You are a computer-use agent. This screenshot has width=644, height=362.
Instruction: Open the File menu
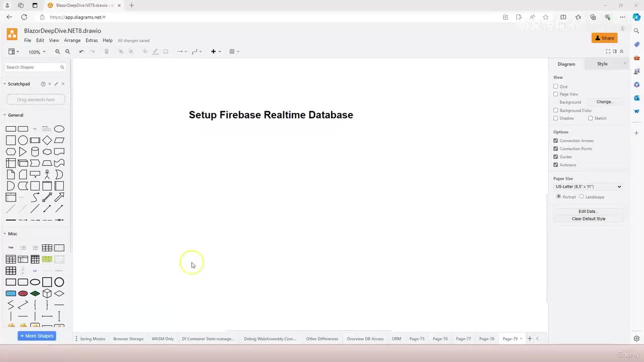pos(28,40)
